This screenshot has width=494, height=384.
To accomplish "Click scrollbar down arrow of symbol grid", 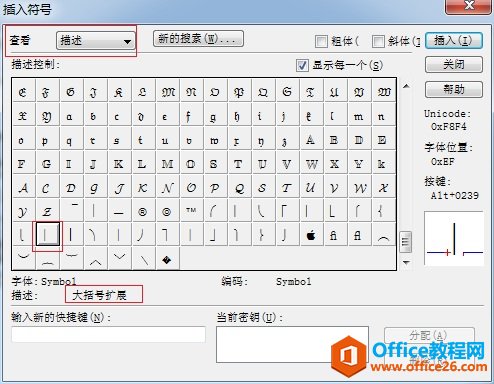I will [x=406, y=262].
